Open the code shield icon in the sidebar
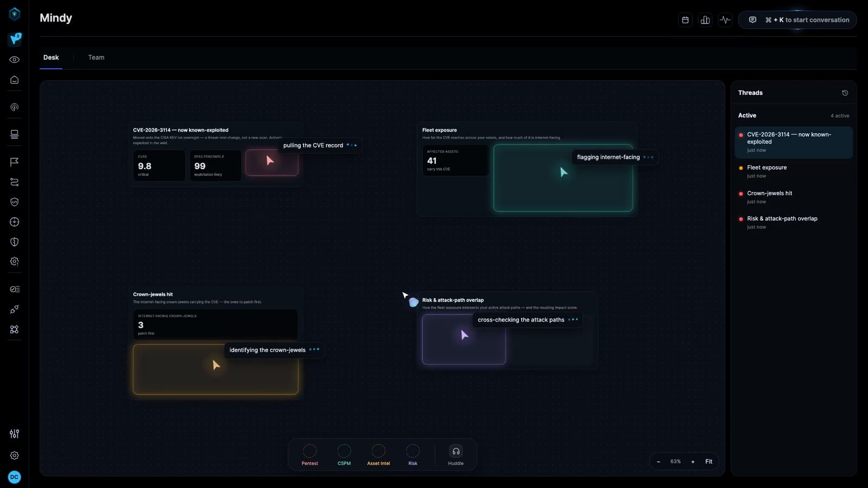The width and height of the screenshot is (868, 488). pyautogui.click(x=15, y=202)
